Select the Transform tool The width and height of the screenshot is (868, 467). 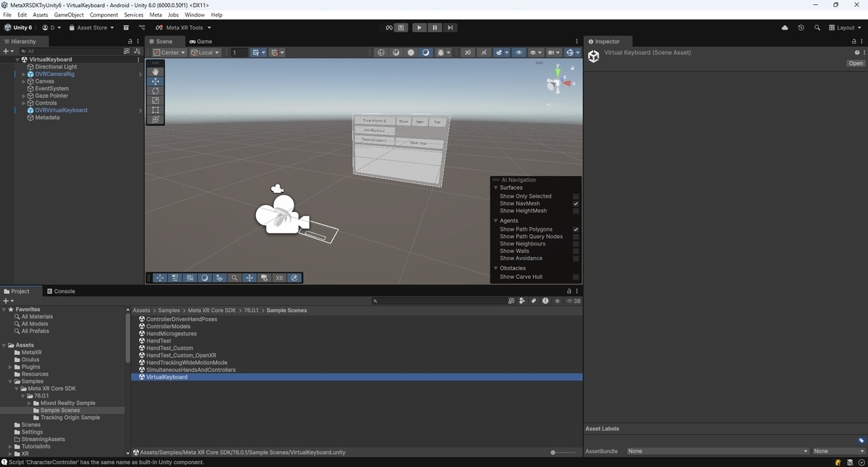click(156, 119)
